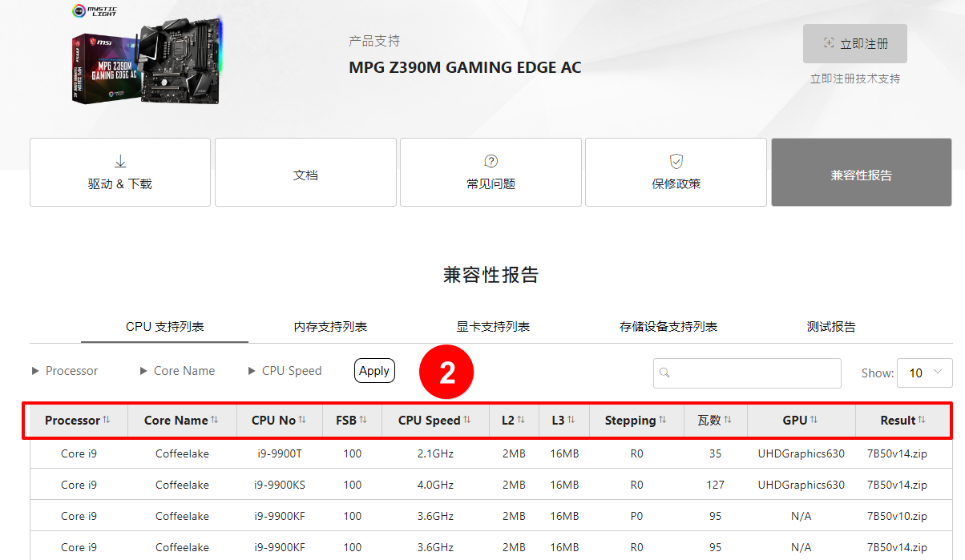Switch to the 显卡支持列表 tab
Image resolution: width=965 pixels, height=560 pixels.
point(492,326)
